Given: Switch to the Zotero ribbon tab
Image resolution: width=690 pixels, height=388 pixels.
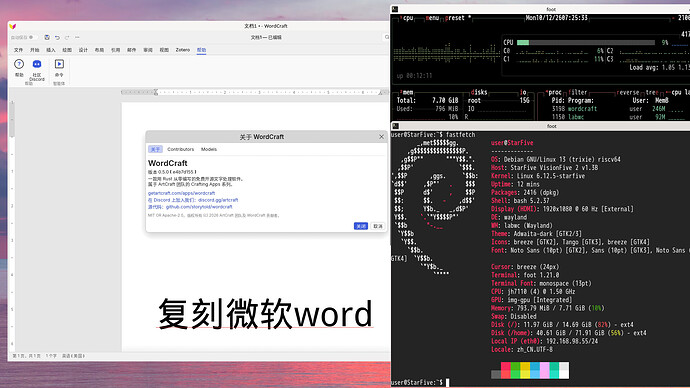Looking at the screenshot, I should (x=183, y=50).
